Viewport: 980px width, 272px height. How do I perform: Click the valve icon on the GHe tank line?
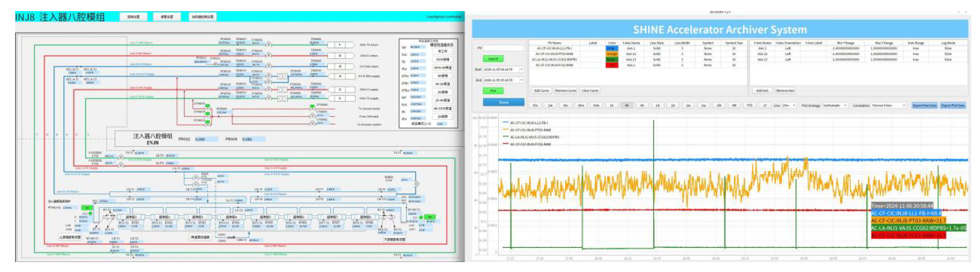point(313,116)
